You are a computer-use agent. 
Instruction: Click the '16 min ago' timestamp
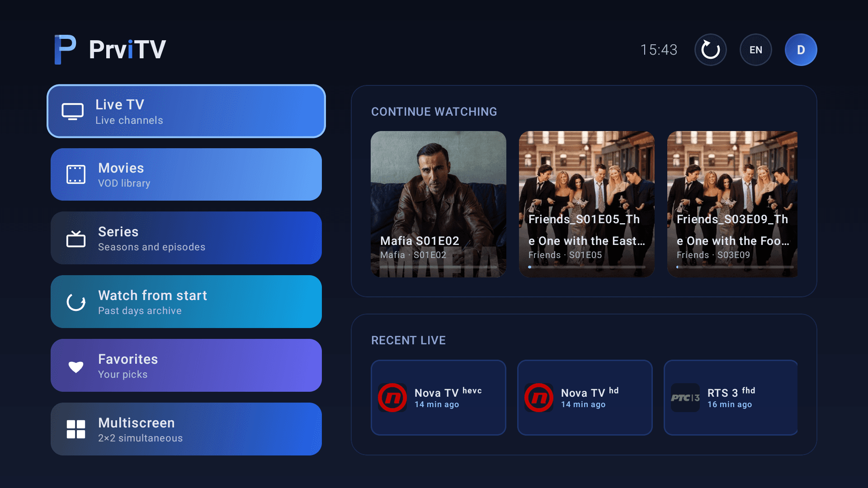click(730, 404)
